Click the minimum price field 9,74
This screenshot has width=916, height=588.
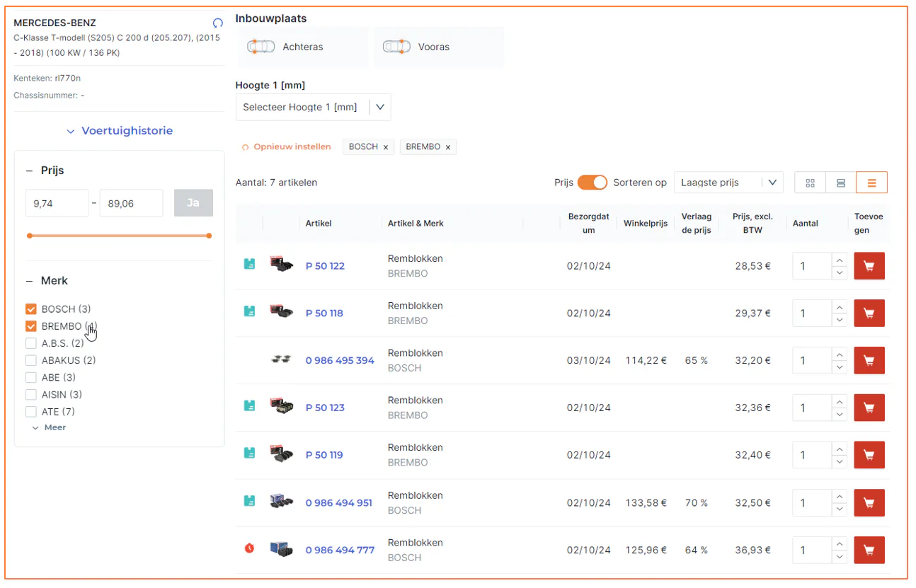pos(57,203)
